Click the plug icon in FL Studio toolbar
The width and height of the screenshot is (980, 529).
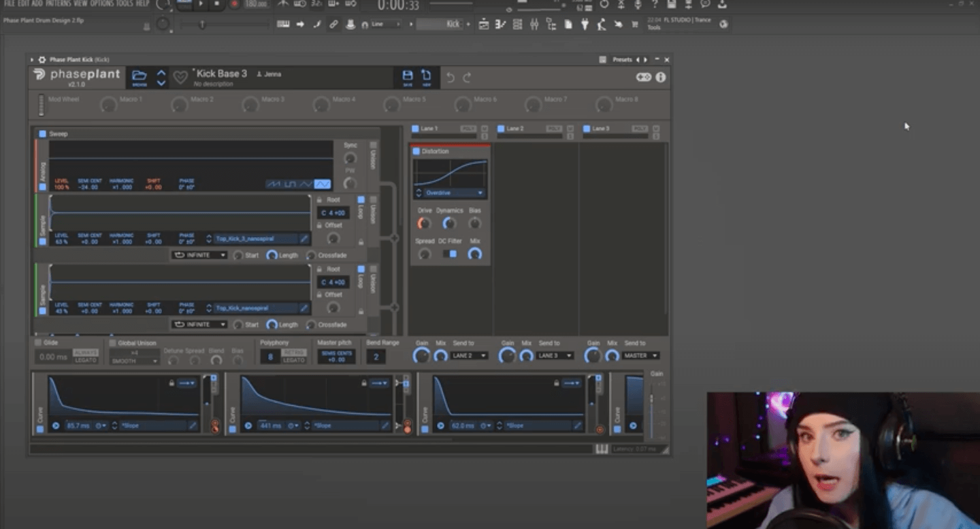pyautogui.click(x=585, y=25)
